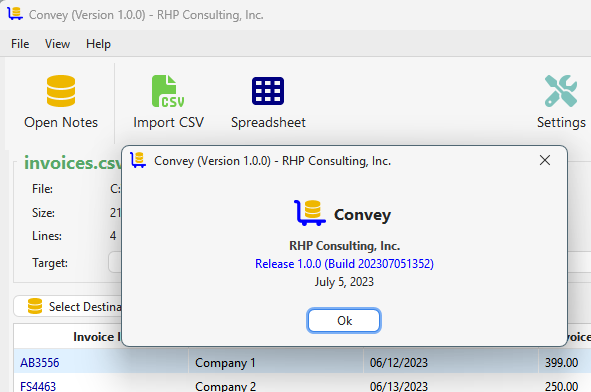This screenshot has width=591, height=392.
Task: Click the Open Notes database icon
Action: 61,91
